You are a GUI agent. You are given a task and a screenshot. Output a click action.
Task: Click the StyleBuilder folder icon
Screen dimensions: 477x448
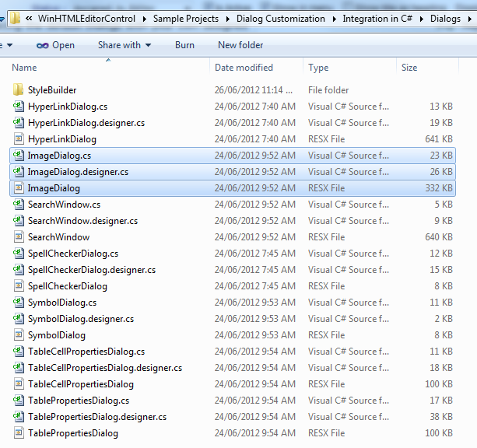19,90
